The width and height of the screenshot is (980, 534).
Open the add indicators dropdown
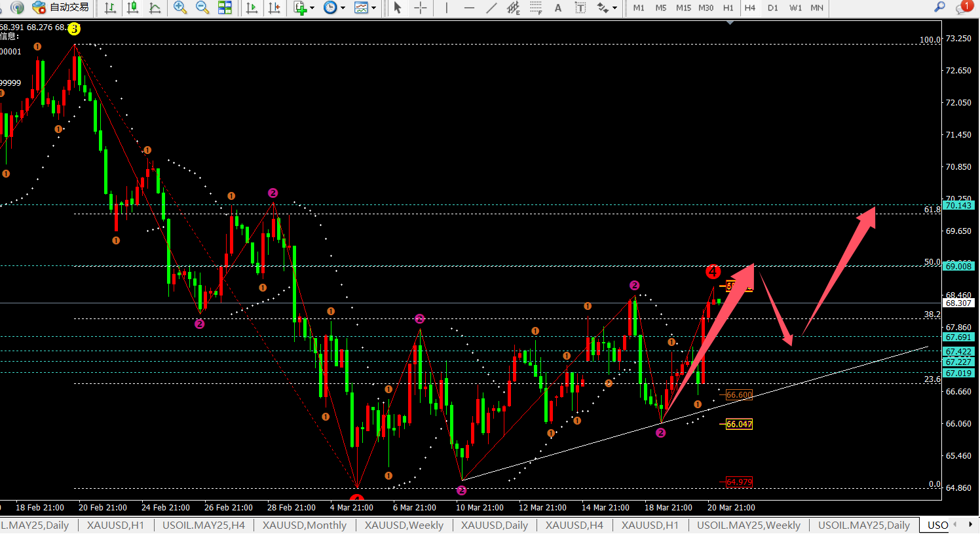(304, 8)
